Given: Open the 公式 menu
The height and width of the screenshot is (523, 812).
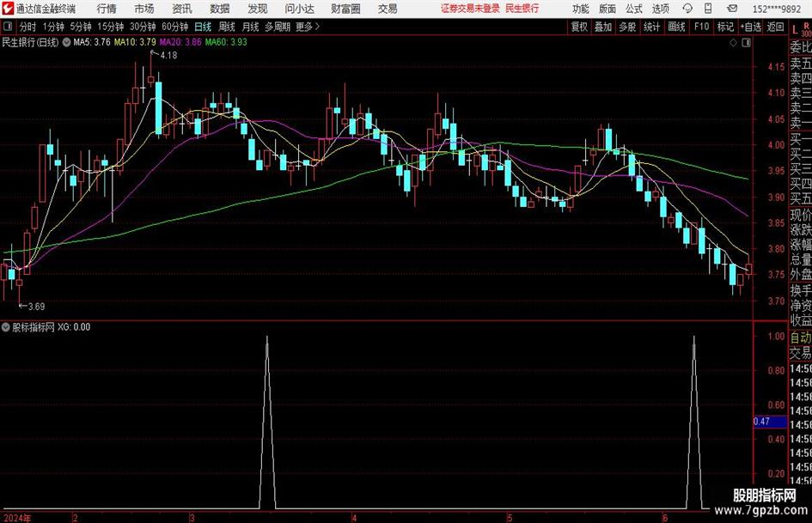Looking at the screenshot, I should click(x=634, y=9).
